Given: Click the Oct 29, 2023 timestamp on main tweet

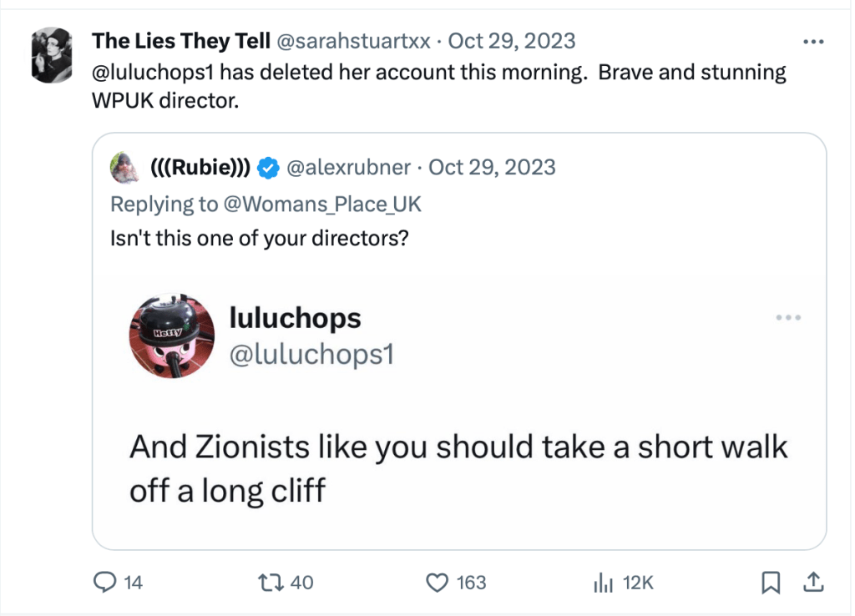Looking at the screenshot, I should click(512, 40).
